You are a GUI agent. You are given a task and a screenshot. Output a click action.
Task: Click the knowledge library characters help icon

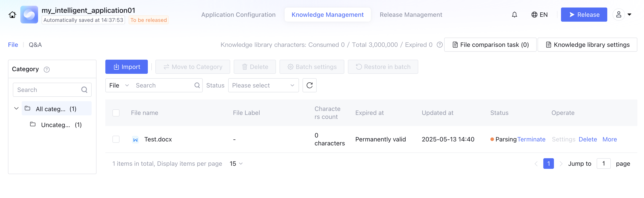[x=439, y=45]
